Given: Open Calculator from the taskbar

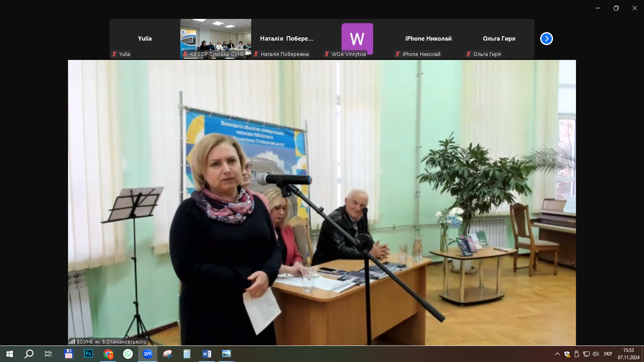Looking at the screenshot, I should click(187, 354).
